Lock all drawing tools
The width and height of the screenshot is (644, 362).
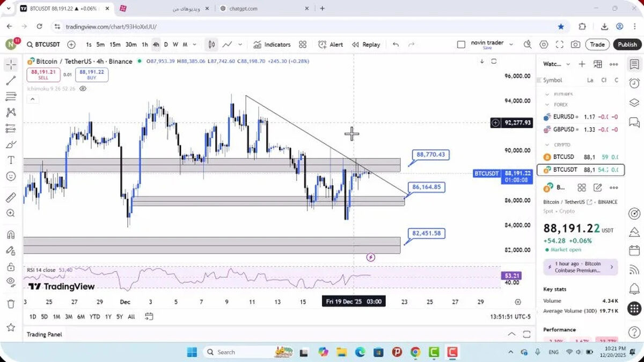coord(11,266)
